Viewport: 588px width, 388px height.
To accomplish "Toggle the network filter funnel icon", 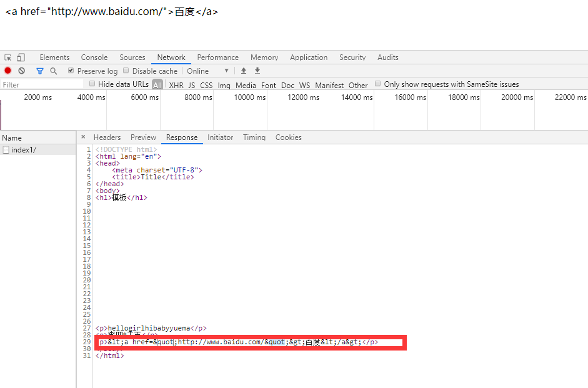I will pyautogui.click(x=40, y=71).
